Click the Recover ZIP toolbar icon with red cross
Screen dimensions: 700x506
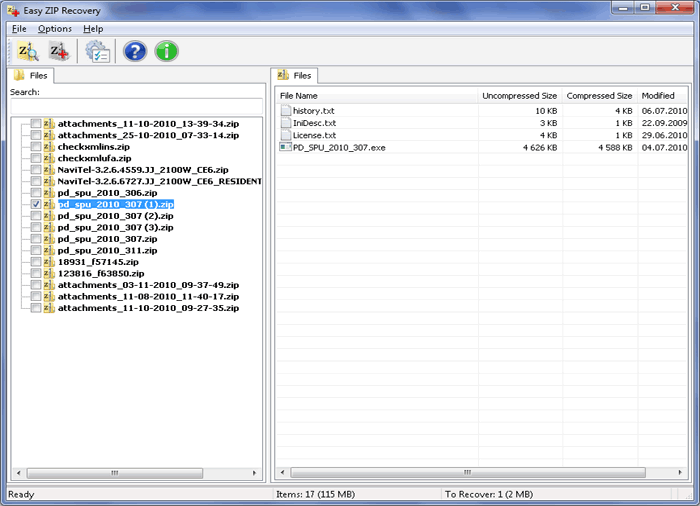(59, 51)
